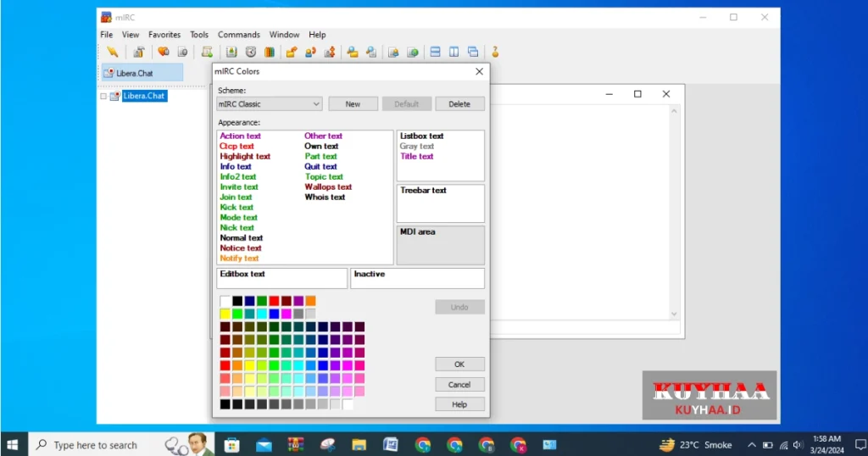
Task: Click Cancel in mIRC Colors dialog
Action: click(459, 385)
